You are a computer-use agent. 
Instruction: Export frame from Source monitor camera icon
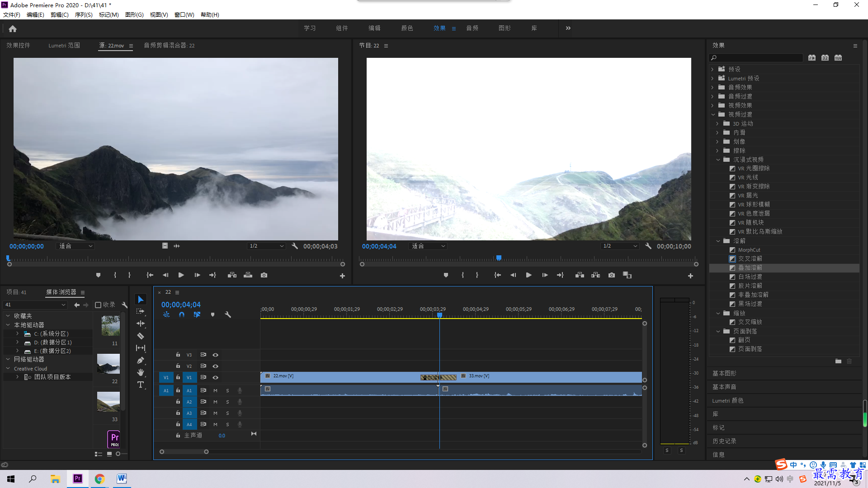(x=264, y=275)
